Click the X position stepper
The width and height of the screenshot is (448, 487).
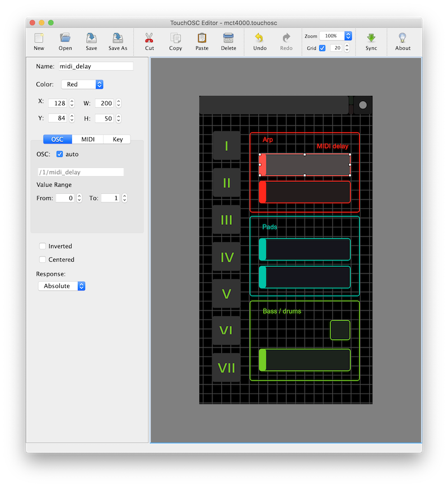click(72, 103)
